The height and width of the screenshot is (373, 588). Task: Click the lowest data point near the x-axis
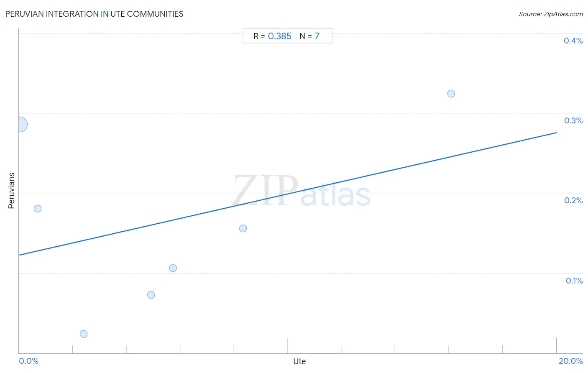point(84,334)
